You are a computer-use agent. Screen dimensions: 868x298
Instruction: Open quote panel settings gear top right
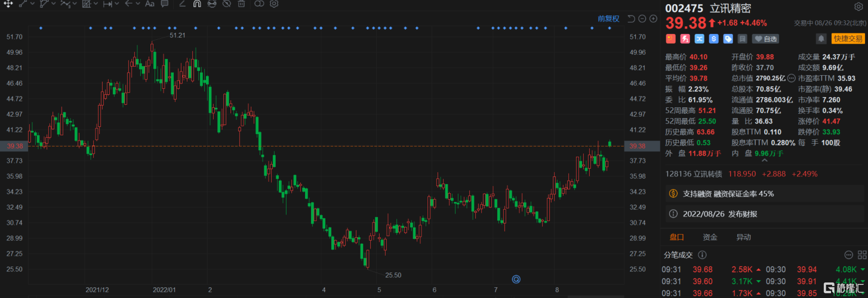point(858,8)
